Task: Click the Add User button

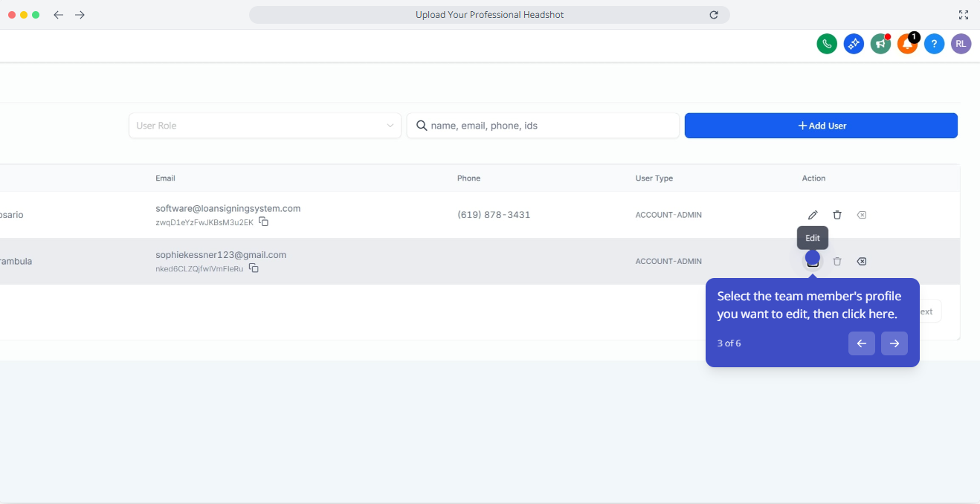Action: click(x=821, y=126)
